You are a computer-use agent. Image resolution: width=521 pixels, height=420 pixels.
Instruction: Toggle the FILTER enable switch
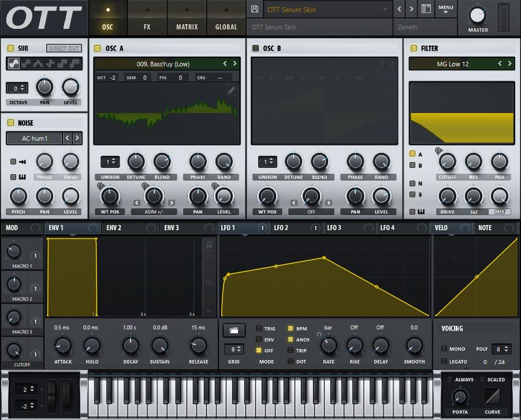pos(414,48)
